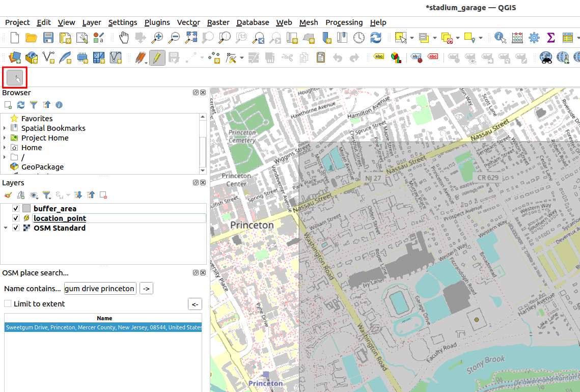Expand the Spatial Bookmarks tree item

5,128
